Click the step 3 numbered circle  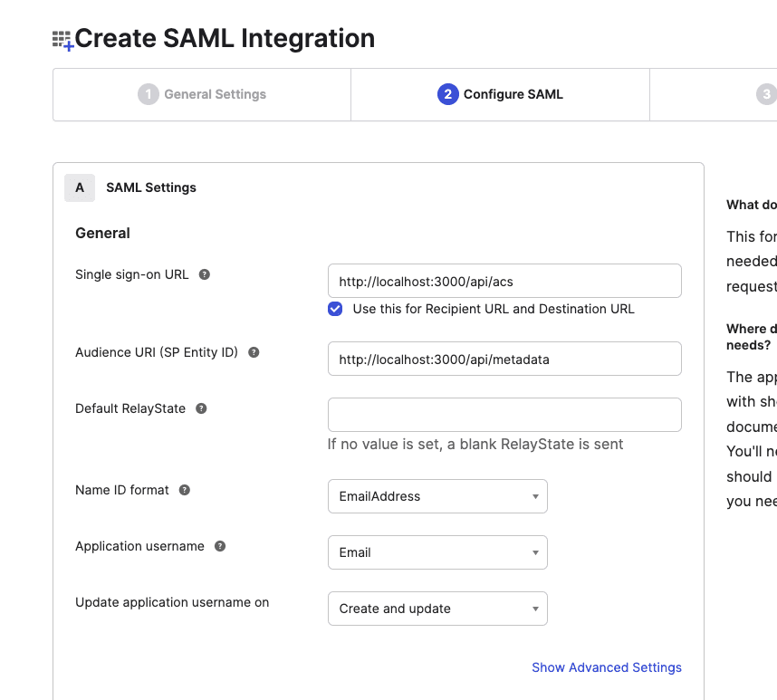(x=767, y=93)
